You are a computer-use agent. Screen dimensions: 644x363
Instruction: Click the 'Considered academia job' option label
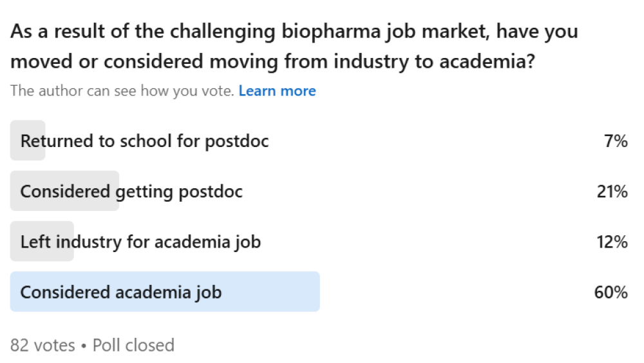(x=121, y=292)
